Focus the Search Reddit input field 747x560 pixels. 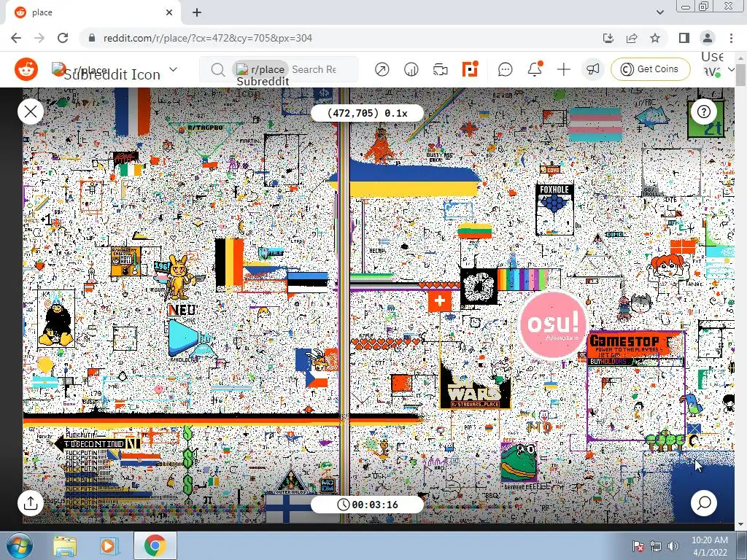tap(314, 69)
